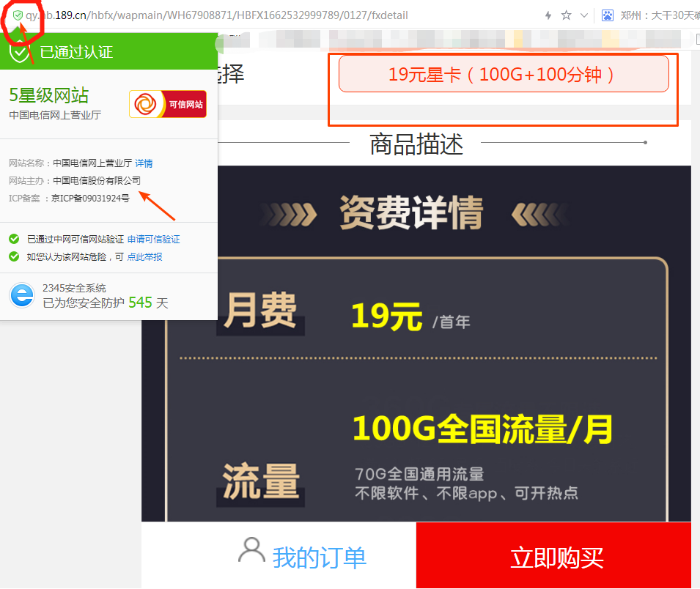The width and height of the screenshot is (700, 589).
Task: Click the person icon beside 我的订单
Action: pos(251,549)
